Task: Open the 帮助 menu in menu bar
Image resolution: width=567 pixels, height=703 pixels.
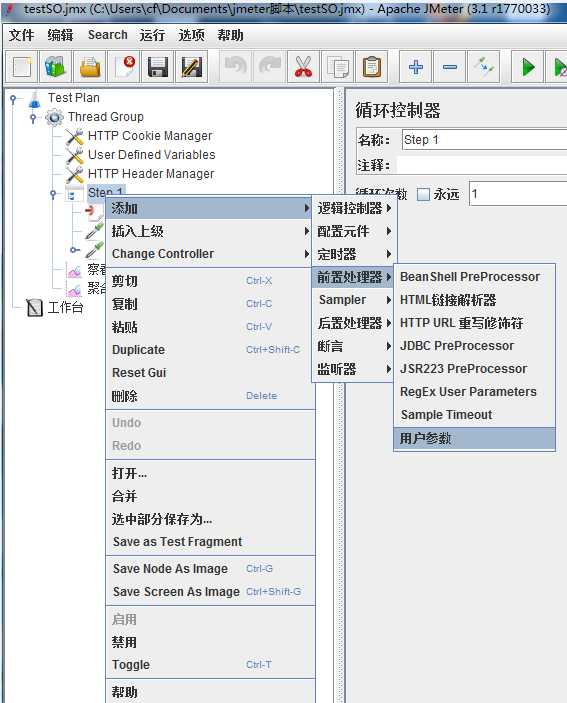Action: point(230,35)
